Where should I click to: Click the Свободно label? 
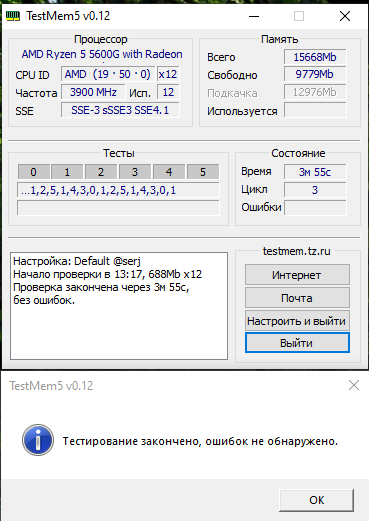tap(232, 75)
